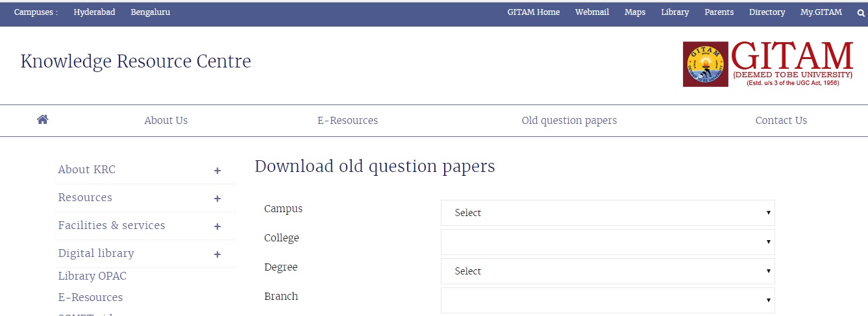Open the About Us menu
This screenshot has height=316, width=868.
click(x=166, y=120)
